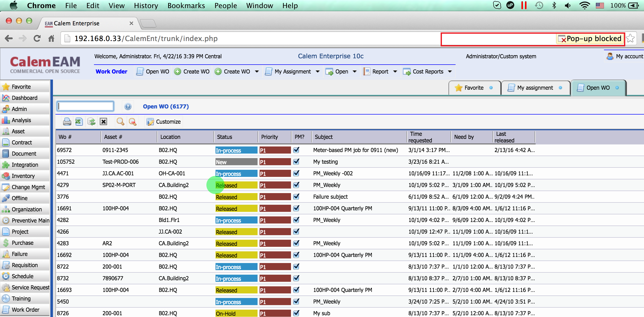Click the grey New status cell for WO 105752

pyautogui.click(x=236, y=162)
